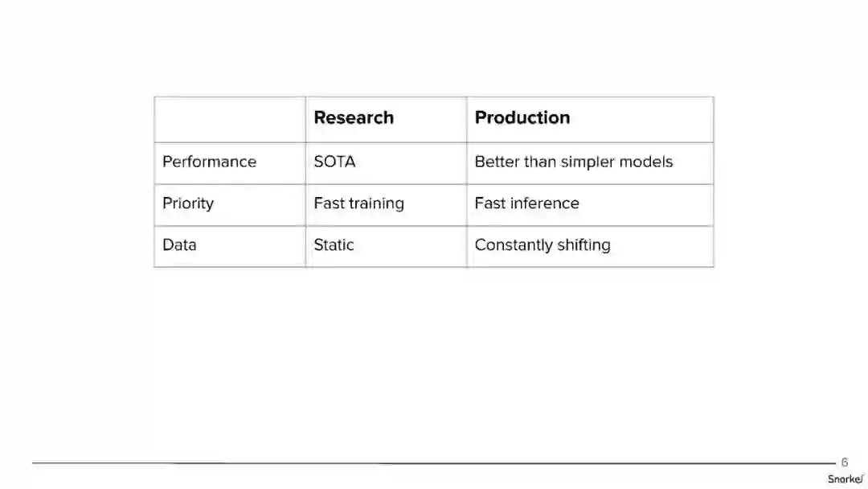Click the SOTA table cell
The height and width of the screenshot is (489, 868).
(334, 162)
